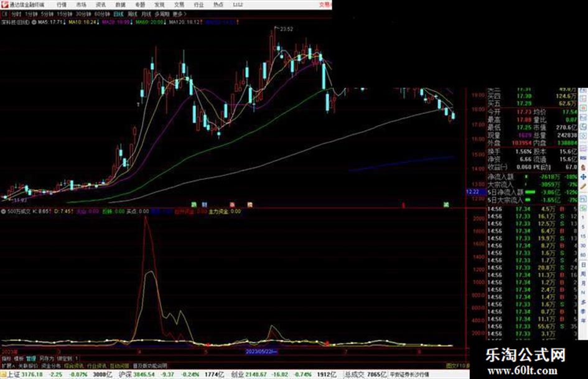Open the 交易 menu
This screenshot has height=379, width=588.
pyautogui.click(x=179, y=4)
